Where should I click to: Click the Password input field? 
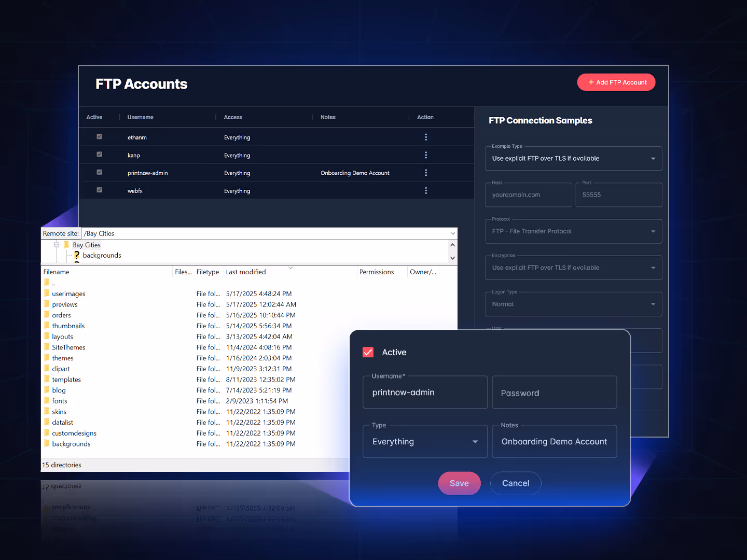(x=554, y=393)
